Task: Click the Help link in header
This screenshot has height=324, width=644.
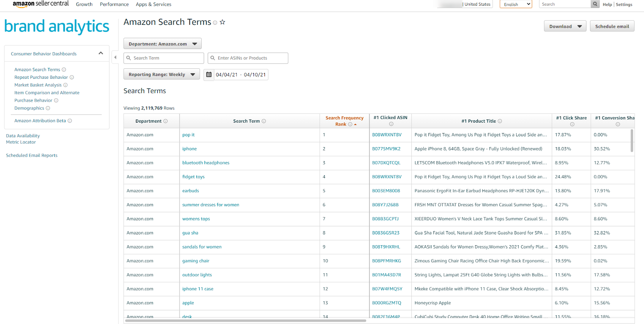Action: (607, 4)
